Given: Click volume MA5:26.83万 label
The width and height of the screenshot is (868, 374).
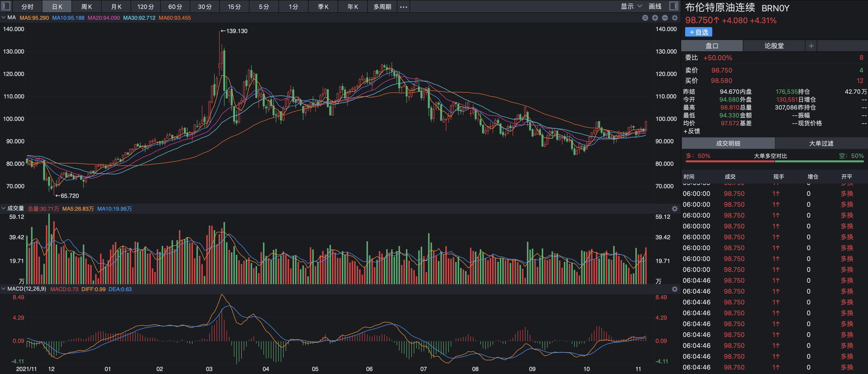Looking at the screenshot, I should (78, 209).
